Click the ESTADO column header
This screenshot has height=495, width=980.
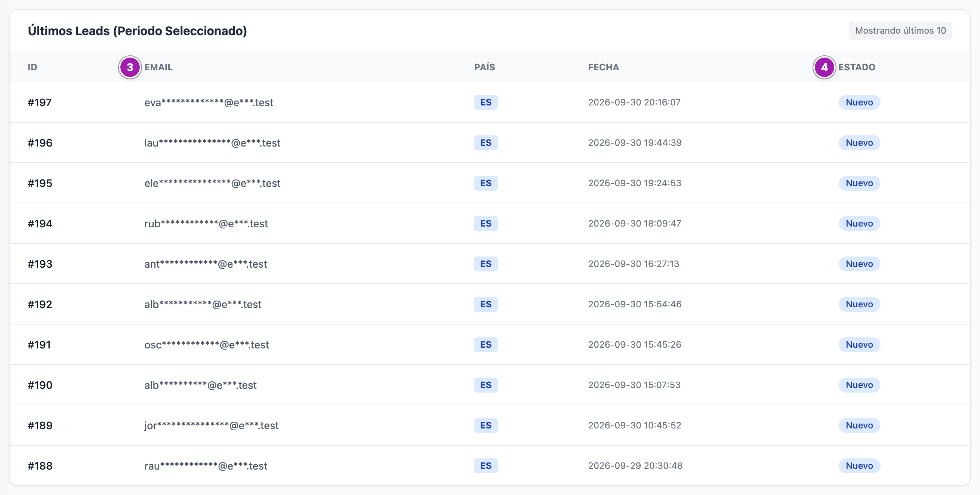click(857, 67)
